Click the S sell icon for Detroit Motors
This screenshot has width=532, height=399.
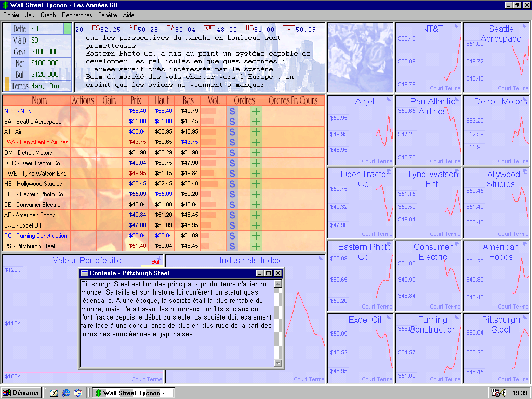tap(232, 153)
